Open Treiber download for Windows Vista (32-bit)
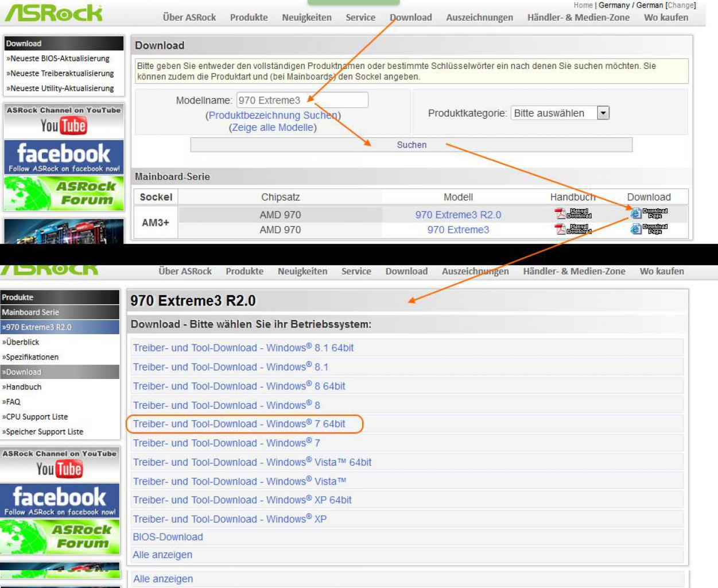The width and height of the screenshot is (718, 588). 240,481
